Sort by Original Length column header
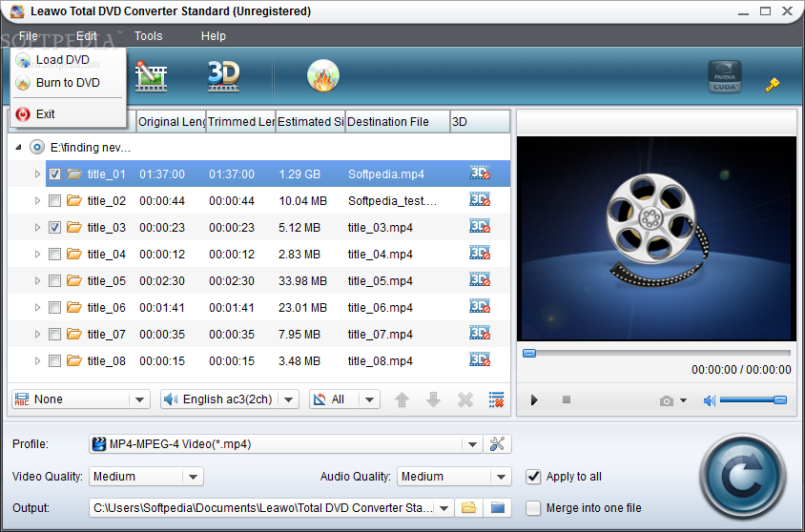 [172, 122]
